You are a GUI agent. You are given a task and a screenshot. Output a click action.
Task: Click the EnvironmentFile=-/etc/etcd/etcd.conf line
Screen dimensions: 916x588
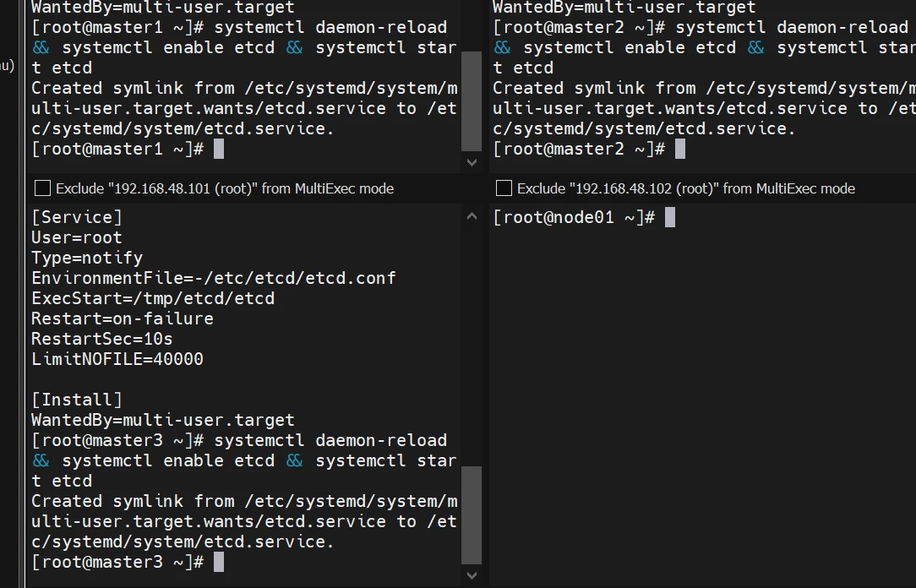tap(214, 278)
